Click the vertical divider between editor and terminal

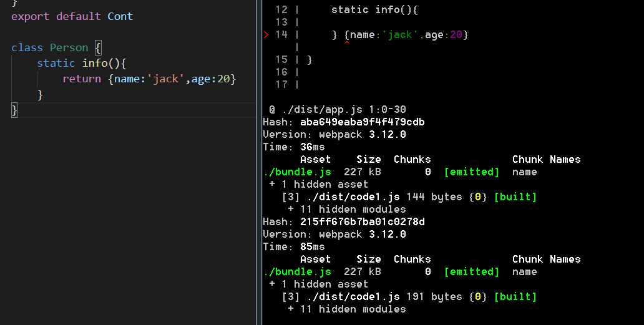click(259, 162)
